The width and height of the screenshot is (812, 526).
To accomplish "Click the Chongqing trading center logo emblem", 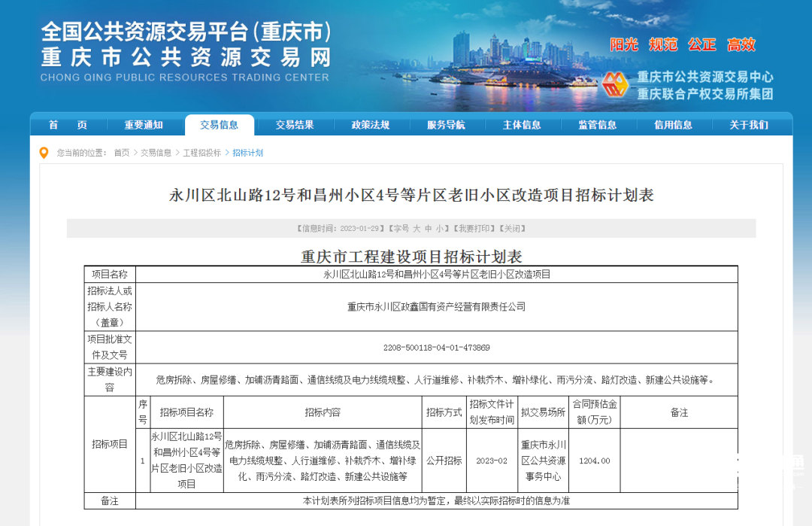I will [x=615, y=84].
